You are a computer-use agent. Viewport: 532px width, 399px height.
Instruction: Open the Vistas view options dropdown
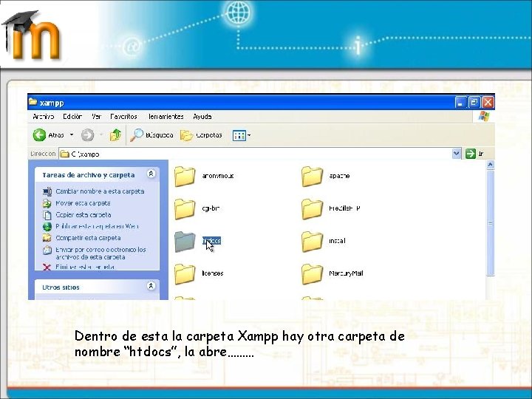[x=242, y=135]
